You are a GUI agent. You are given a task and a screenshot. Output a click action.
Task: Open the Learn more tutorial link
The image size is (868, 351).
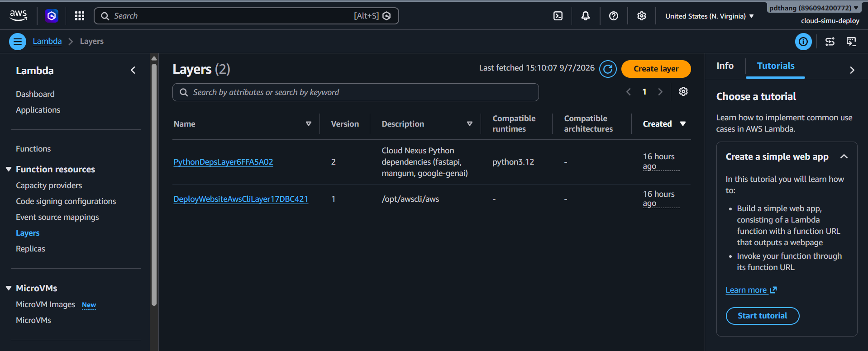pyautogui.click(x=751, y=290)
